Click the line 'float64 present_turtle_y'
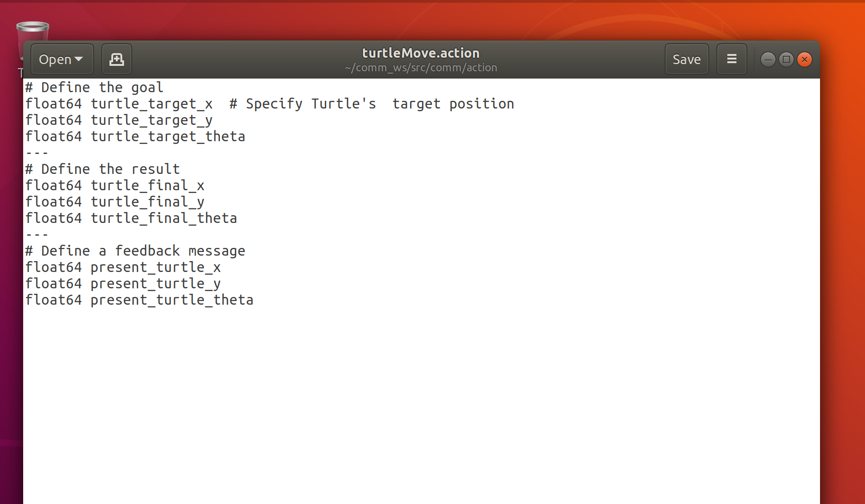865x504 pixels. (x=123, y=284)
